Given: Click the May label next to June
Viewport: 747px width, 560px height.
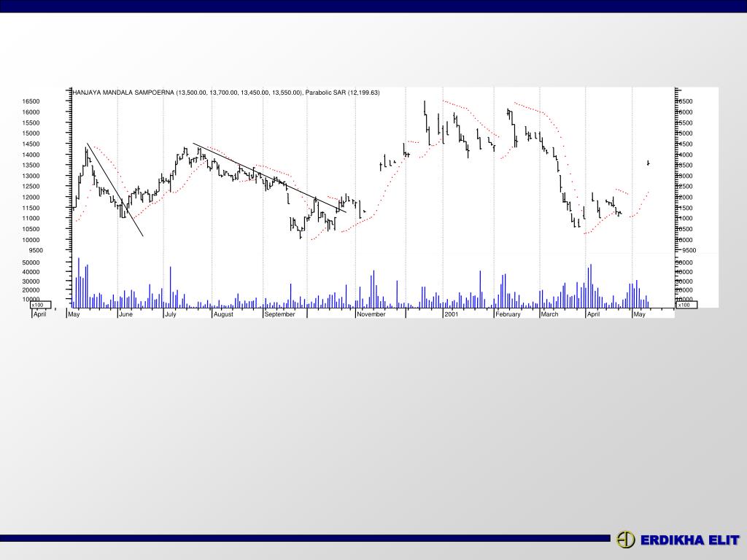Looking at the screenshot, I should tap(74, 314).
